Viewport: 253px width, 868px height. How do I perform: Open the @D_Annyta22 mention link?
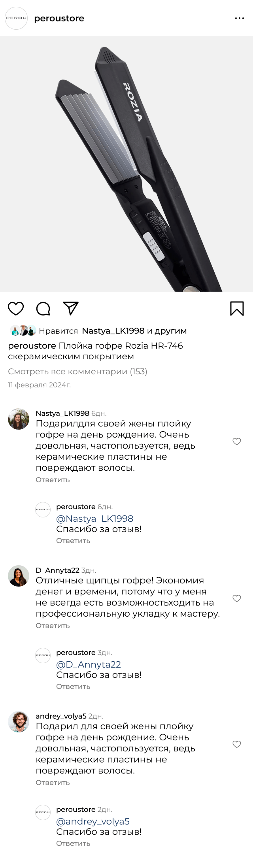(x=89, y=664)
